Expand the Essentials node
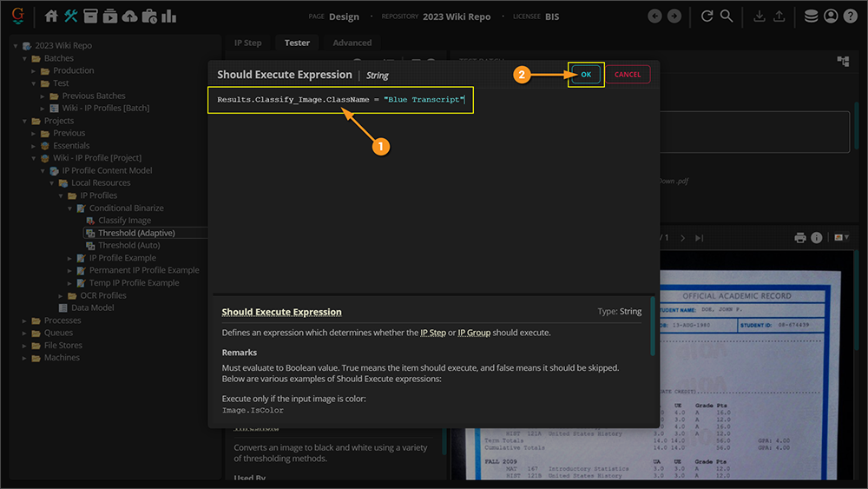The width and height of the screenshot is (868, 489). click(33, 146)
